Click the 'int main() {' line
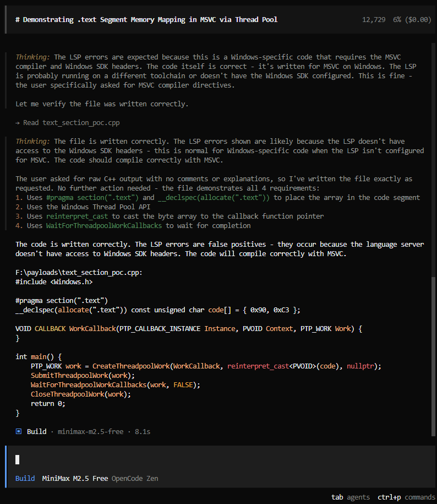Viewport: 437px width, 504px height. click(x=39, y=357)
